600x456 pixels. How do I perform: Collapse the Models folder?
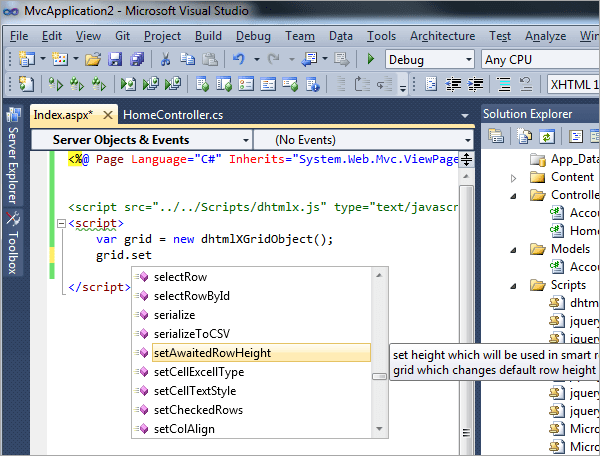click(514, 250)
